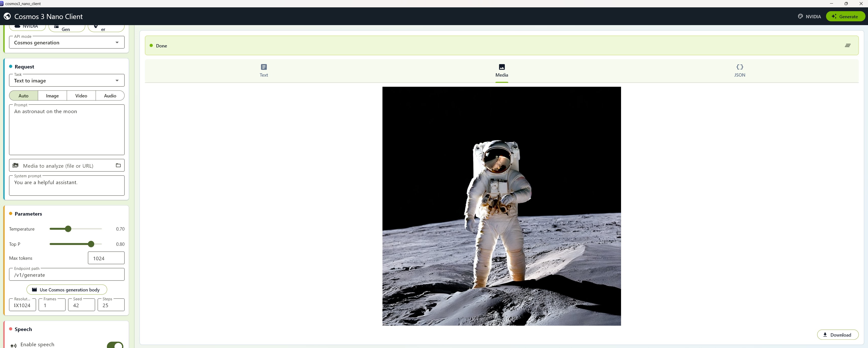Viewport: 868px width, 348px height.
Task: Click the speaker icon beside Enable speech
Action: pos(13,345)
